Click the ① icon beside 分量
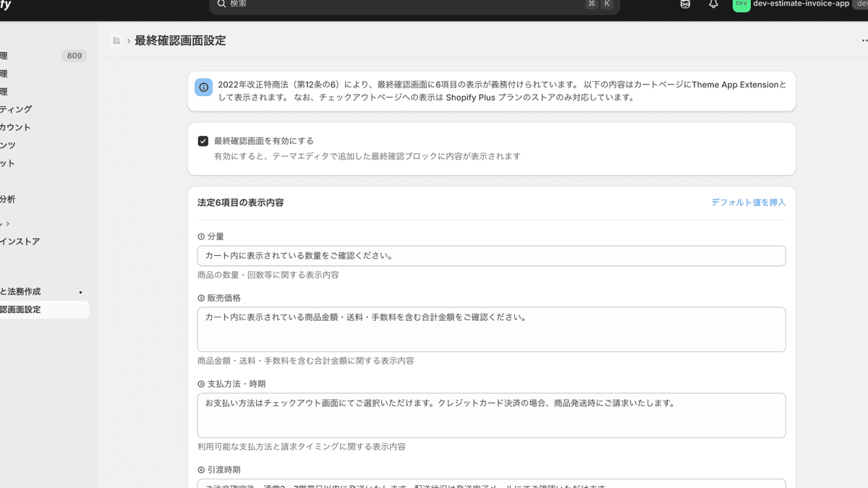 200,236
